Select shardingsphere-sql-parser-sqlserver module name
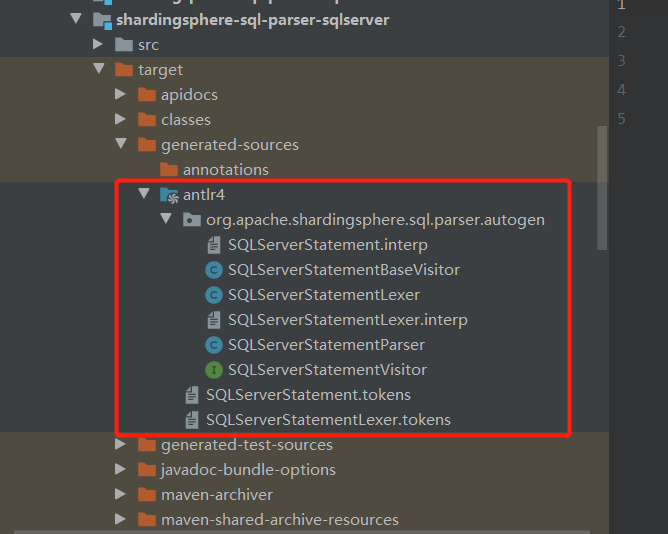Image resolution: width=668 pixels, height=534 pixels. [253, 20]
